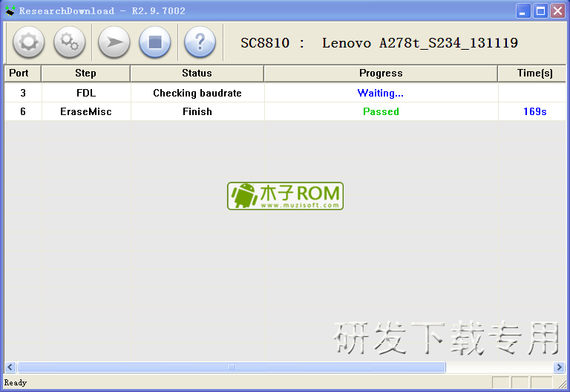Click the 'Finish' status cell
Viewport: 570px width, 392px height.
(x=197, y=111)
